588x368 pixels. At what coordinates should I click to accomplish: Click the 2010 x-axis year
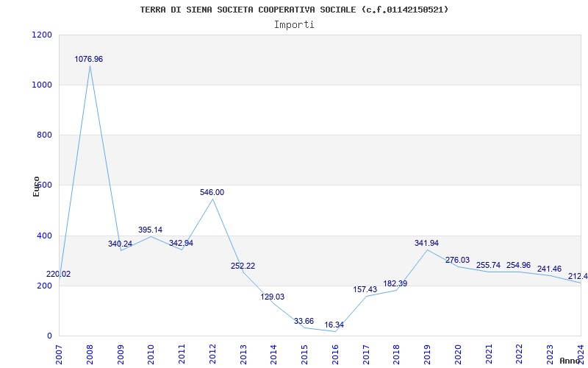[151, 355]
